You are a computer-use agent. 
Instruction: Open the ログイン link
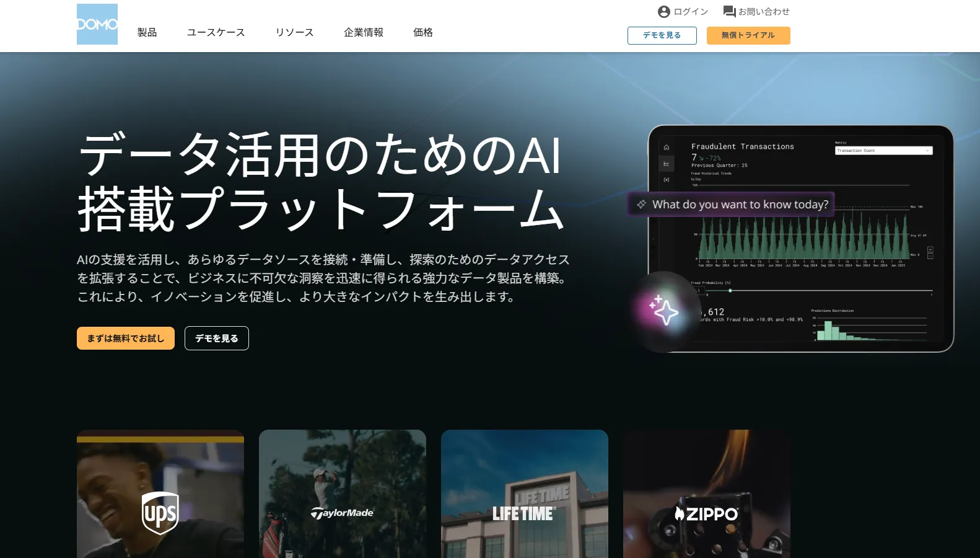691,12
